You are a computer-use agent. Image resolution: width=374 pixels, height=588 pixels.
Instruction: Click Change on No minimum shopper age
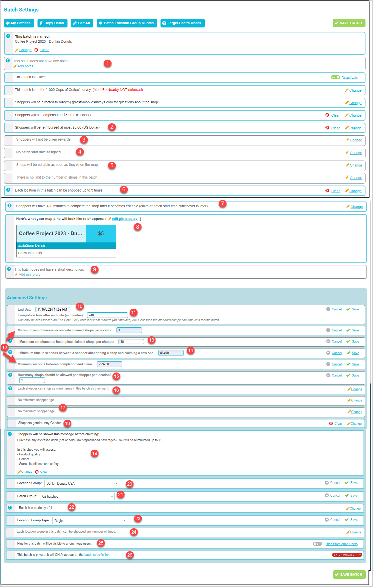coord(356,400)
